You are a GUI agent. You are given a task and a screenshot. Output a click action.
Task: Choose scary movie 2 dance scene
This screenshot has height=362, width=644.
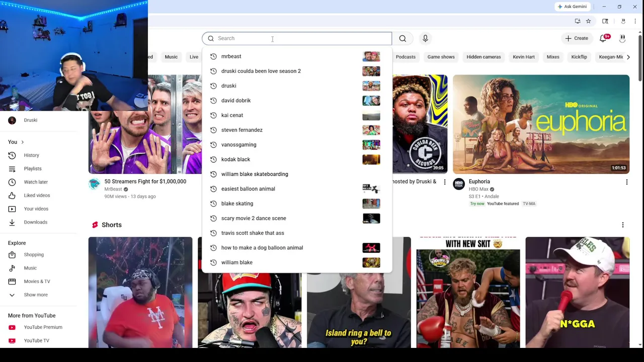(x=297, y=218)
